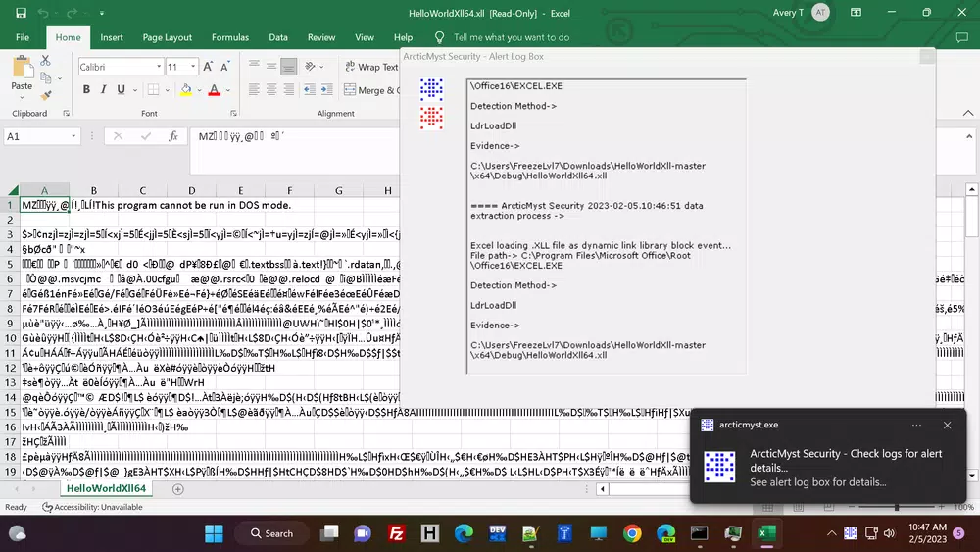Click the Paste clipboard icon
The height and width of the screenshot is (552, 980).
coord(22,68)
